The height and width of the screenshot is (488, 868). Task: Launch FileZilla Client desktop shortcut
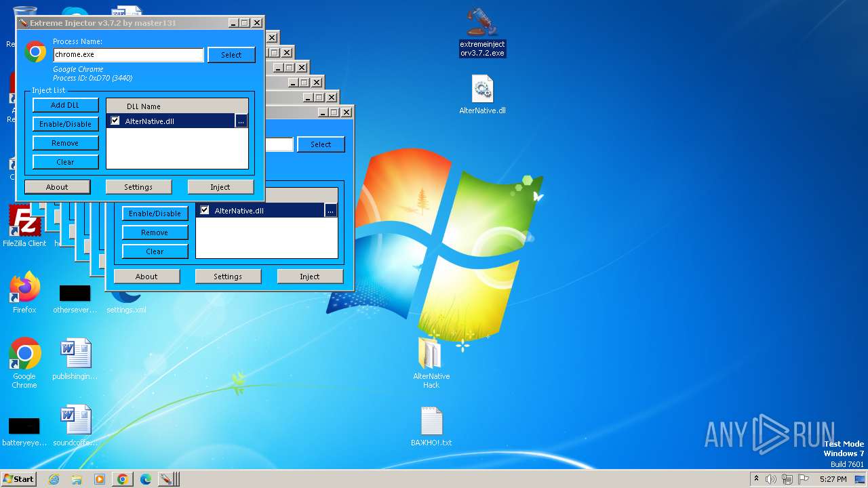(24, 226)
